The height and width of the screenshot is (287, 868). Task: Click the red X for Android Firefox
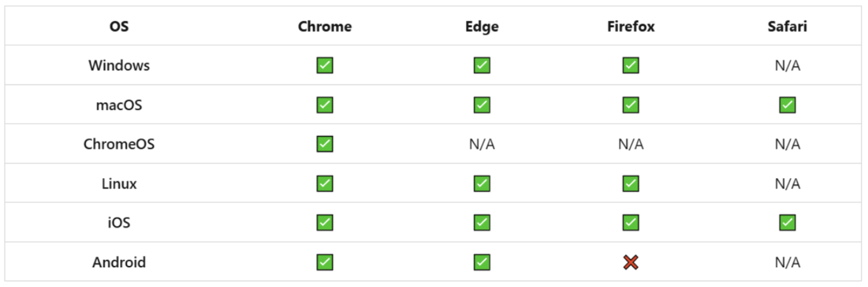(x=631, y=262)
